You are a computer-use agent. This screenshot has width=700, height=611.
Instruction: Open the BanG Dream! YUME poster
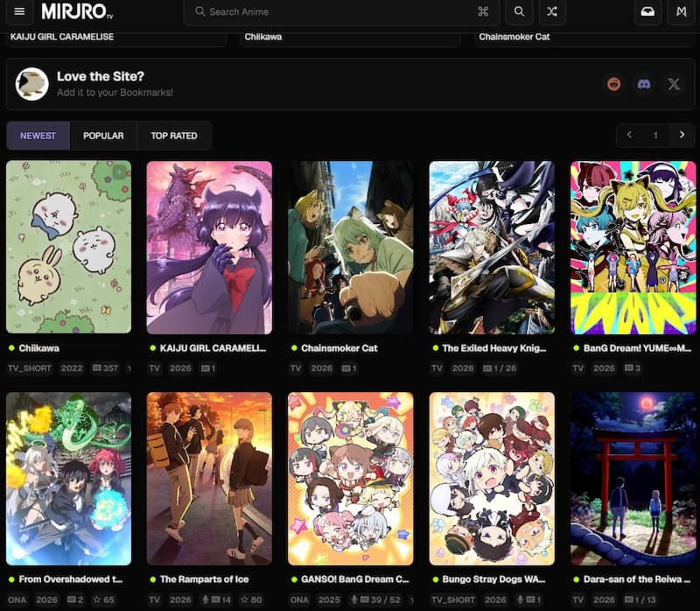(633, 247)
